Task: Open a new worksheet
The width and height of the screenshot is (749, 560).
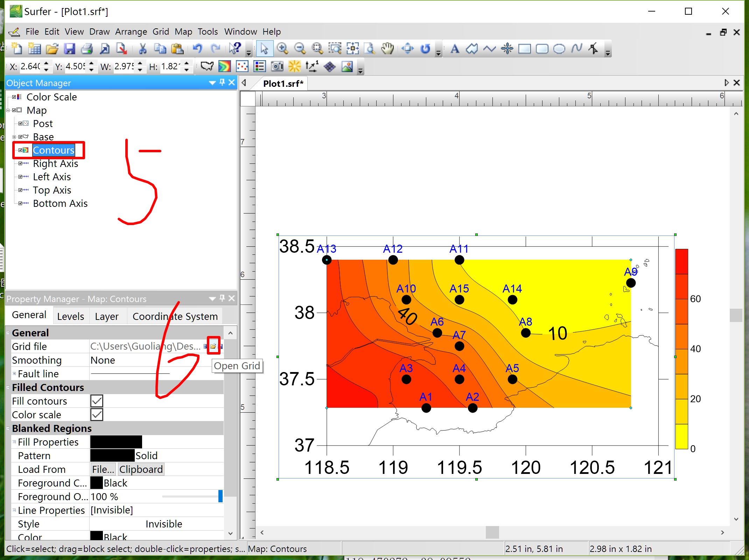Action: click(34, 49)
